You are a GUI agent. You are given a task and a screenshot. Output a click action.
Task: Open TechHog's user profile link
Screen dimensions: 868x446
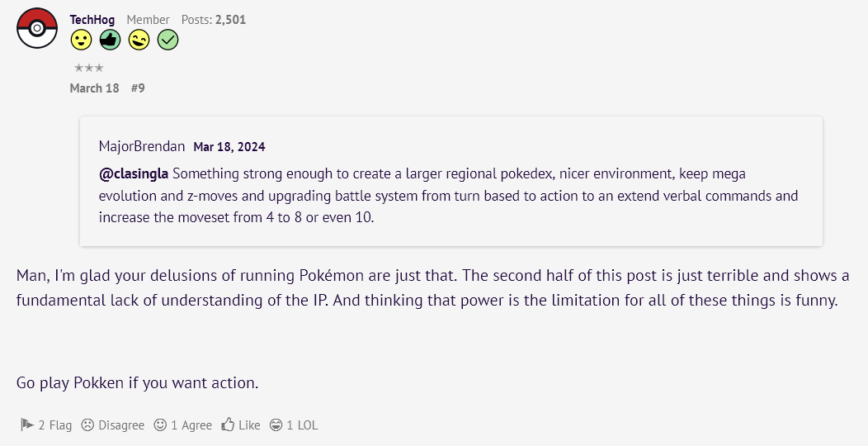[x=92, y=20]
